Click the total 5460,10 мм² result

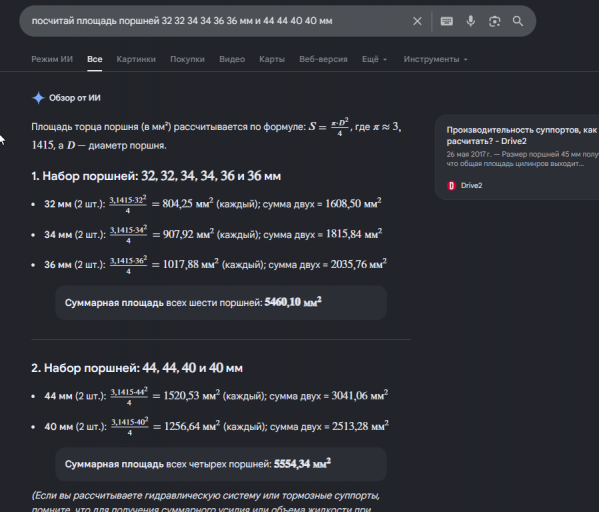[x=293, y=302]
